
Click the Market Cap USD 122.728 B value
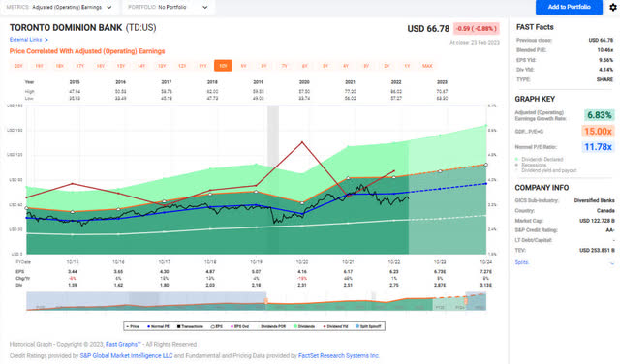597,221
